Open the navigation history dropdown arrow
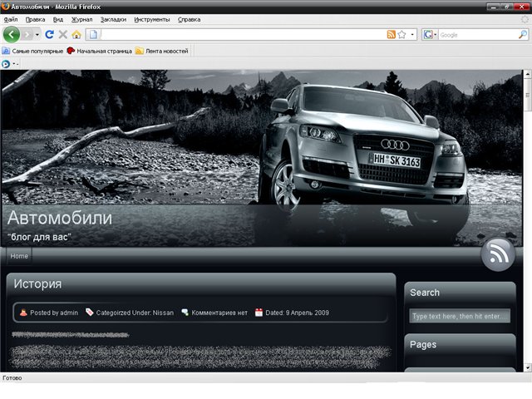Image resolution: width=532 pixels, height=399 pixels. pyautogui.click(x=37, y=35)
